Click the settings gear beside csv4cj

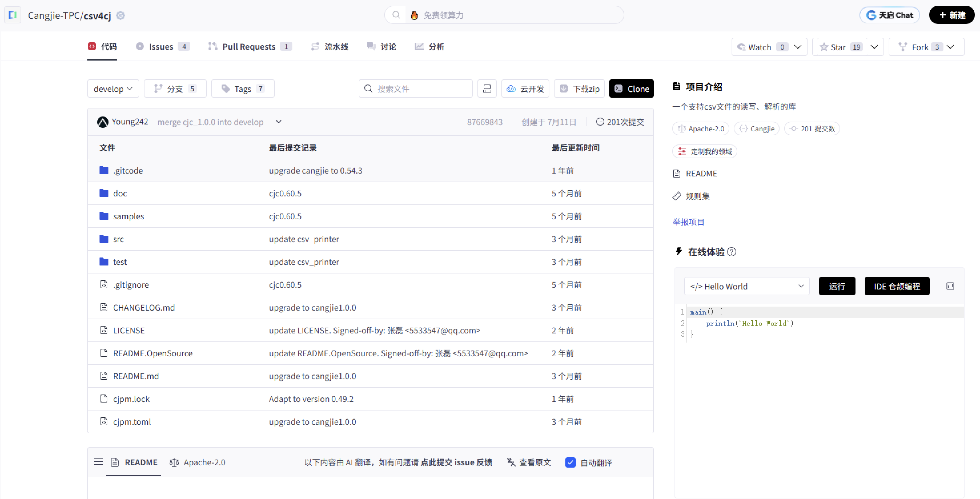click(121, 16)
